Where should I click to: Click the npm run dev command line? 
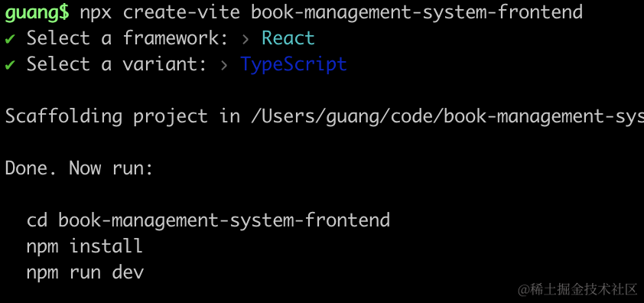coord(86,272)
